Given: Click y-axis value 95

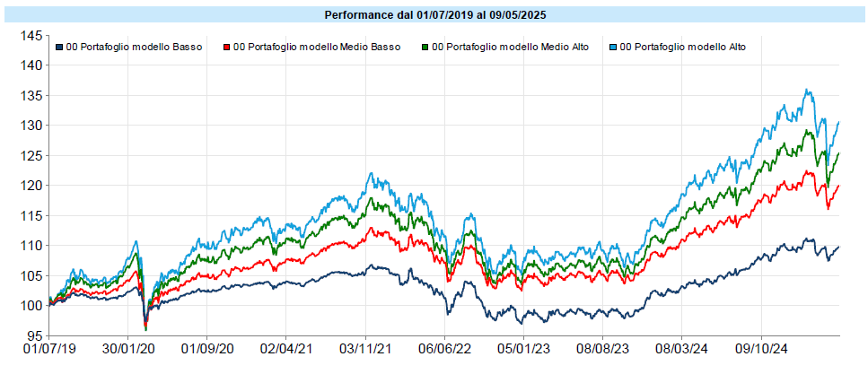Looking at the screenshot, I should tap(36, 335).
